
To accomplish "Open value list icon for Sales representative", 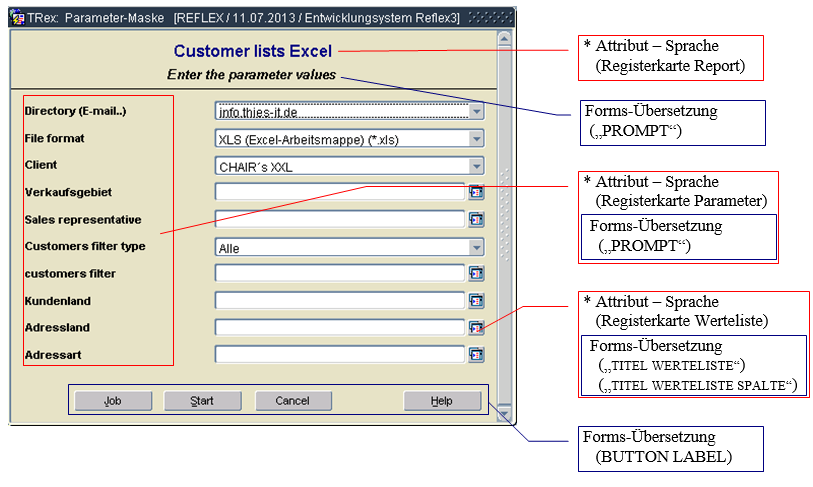I will coord(476,219).
